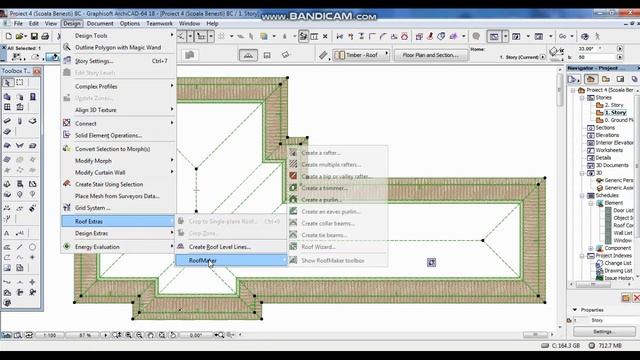Image resolution: width=640 pixels, height=360 pixels.
Task: Click the delete icon under Navigator tree
Action: tap(636, 298)
